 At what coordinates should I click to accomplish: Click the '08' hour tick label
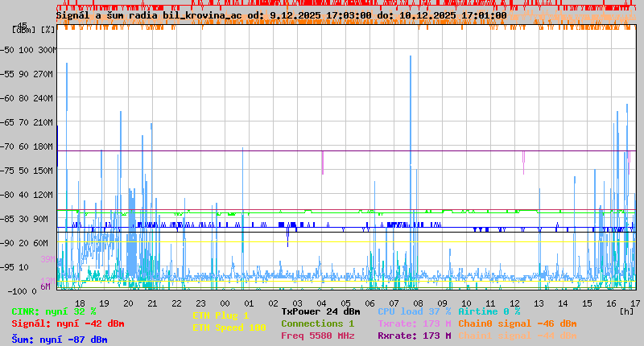418,303
